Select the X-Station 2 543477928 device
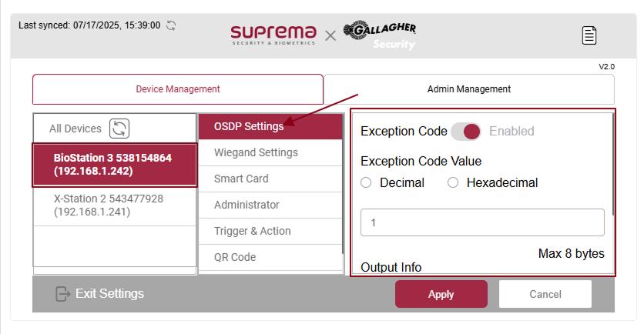Viewport: 644px width, 334px height. coord(109,205)
